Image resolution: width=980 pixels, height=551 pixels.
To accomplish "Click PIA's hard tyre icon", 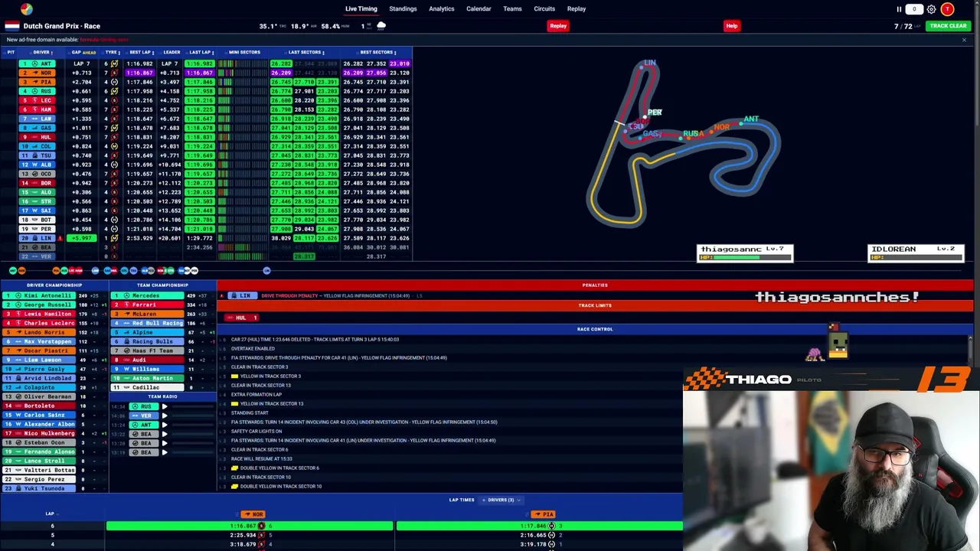I will (114, 82).
